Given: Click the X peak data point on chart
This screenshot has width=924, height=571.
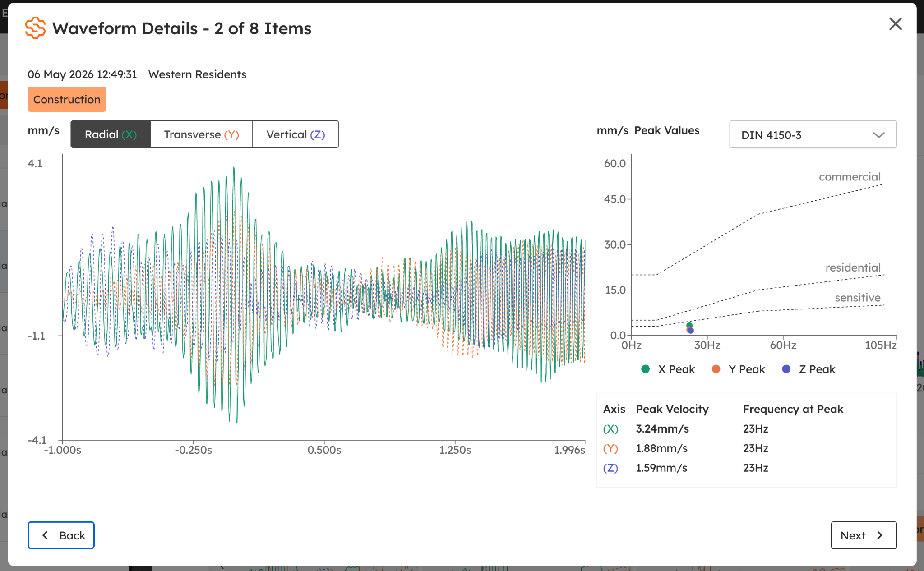Looking at the screenshot, I should pos(689,325).
